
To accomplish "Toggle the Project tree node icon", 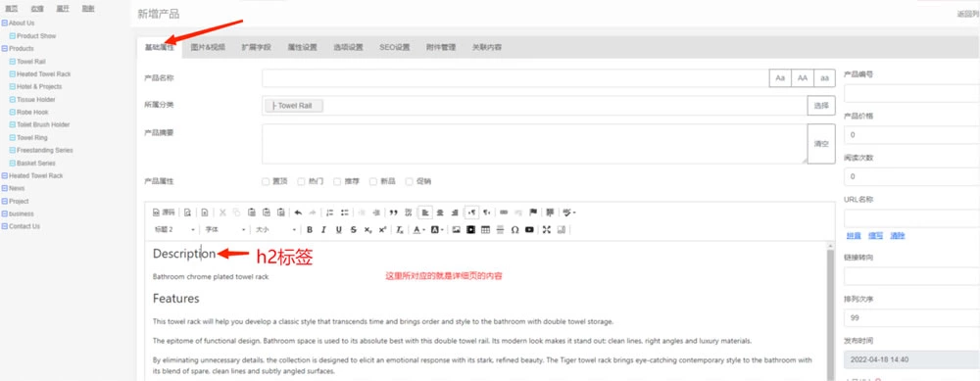I will (4, 202).
